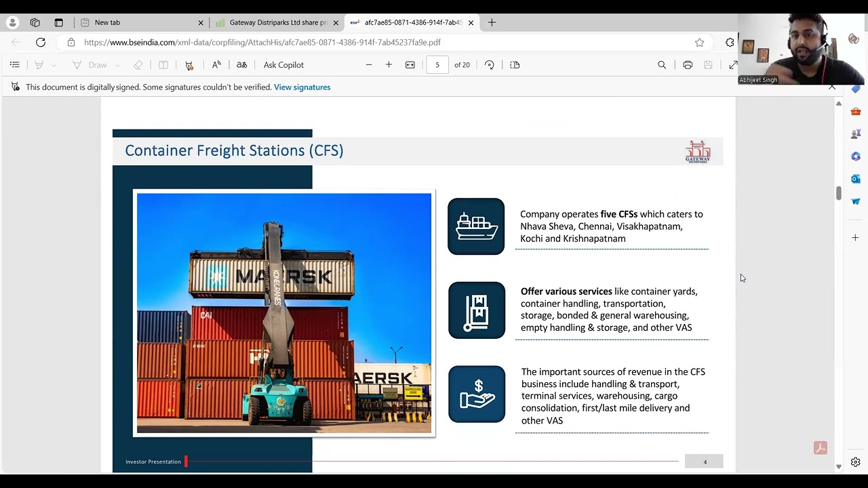Viewport: 868px width, 488px height.
Task: Click the hand truck services icon
Action: click(477, 310)
